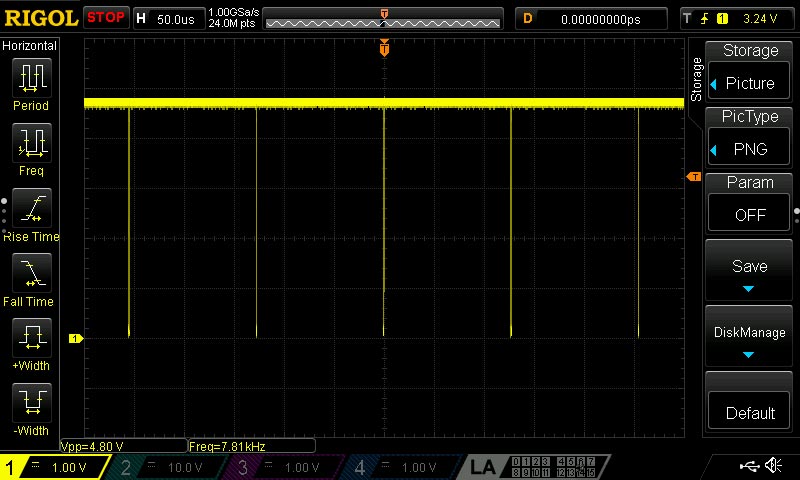800x480 pixels.
Task: Open the LA logic analyzer tab
Action: click(536, 467)
